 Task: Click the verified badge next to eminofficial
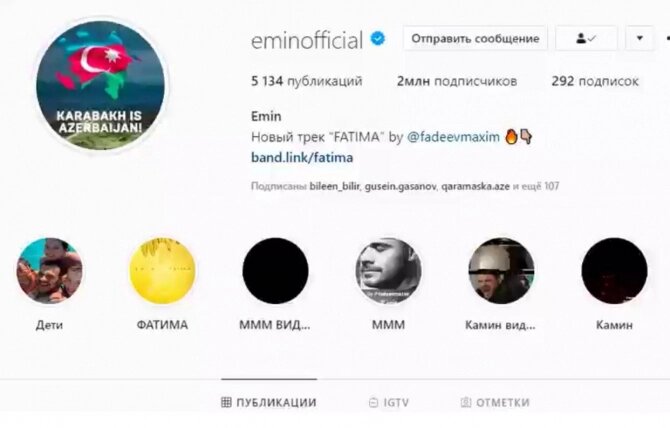(x=378, y=39)
